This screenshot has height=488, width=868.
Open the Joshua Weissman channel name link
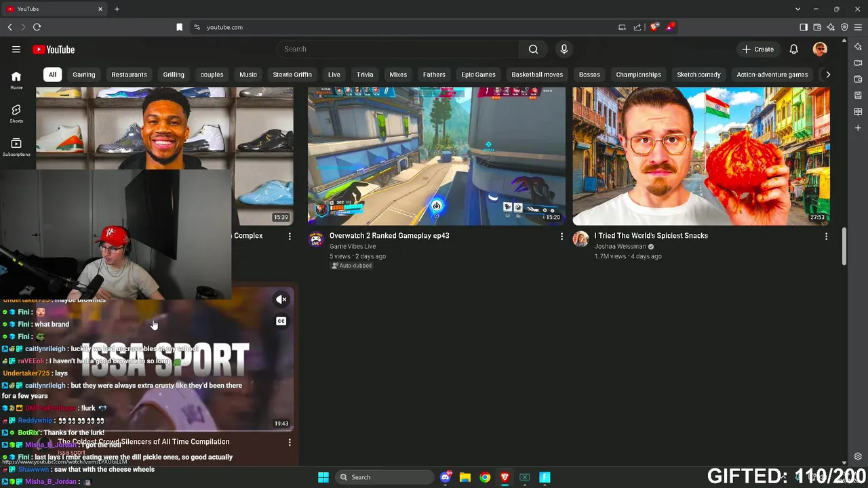(620, 247)
